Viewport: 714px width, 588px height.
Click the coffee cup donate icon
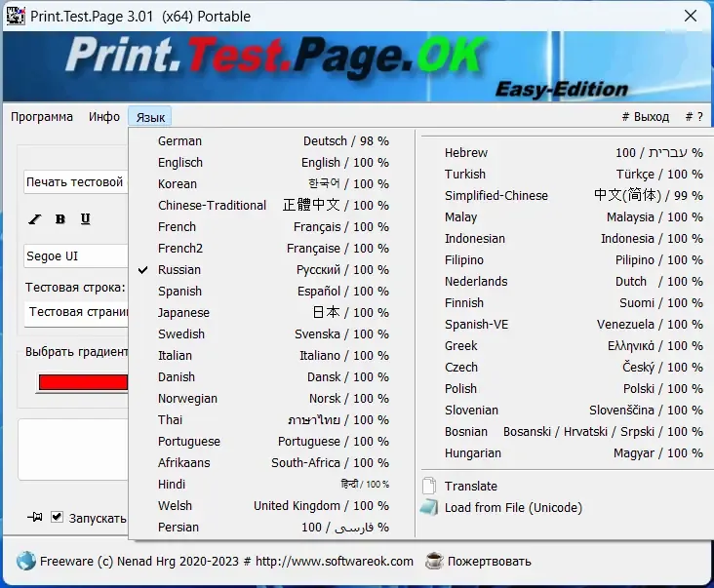click(434, 561)
